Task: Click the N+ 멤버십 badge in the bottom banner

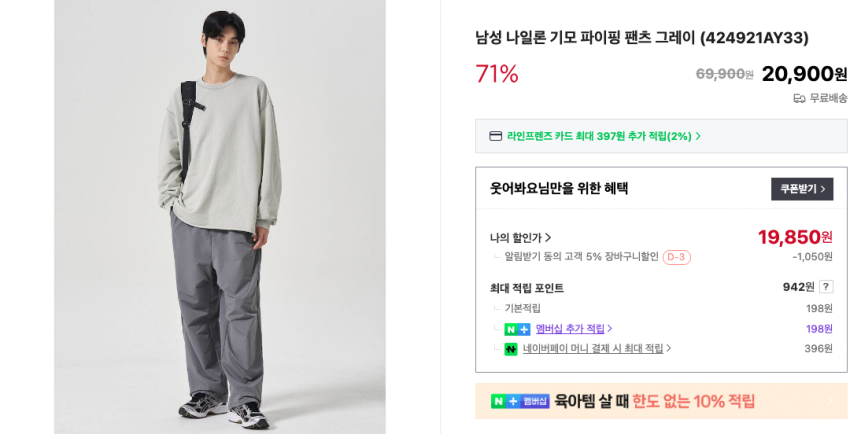Action: coord(520,401)
